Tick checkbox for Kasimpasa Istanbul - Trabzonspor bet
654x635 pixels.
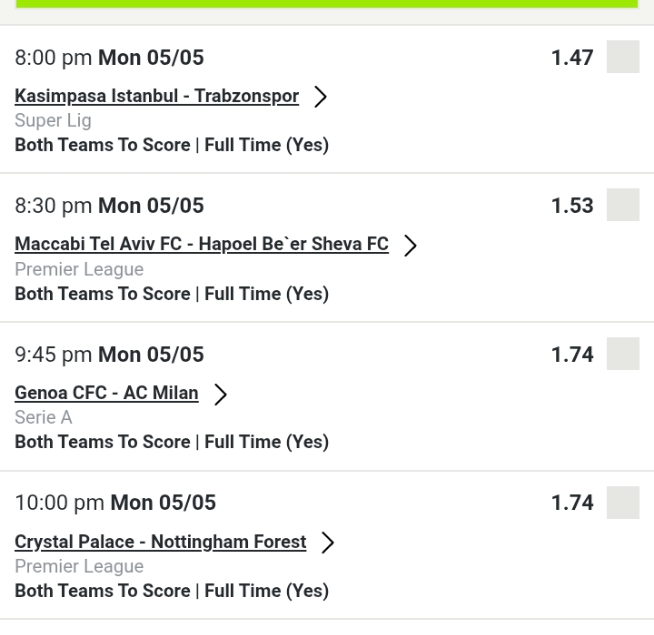click(x=623, y=57)
